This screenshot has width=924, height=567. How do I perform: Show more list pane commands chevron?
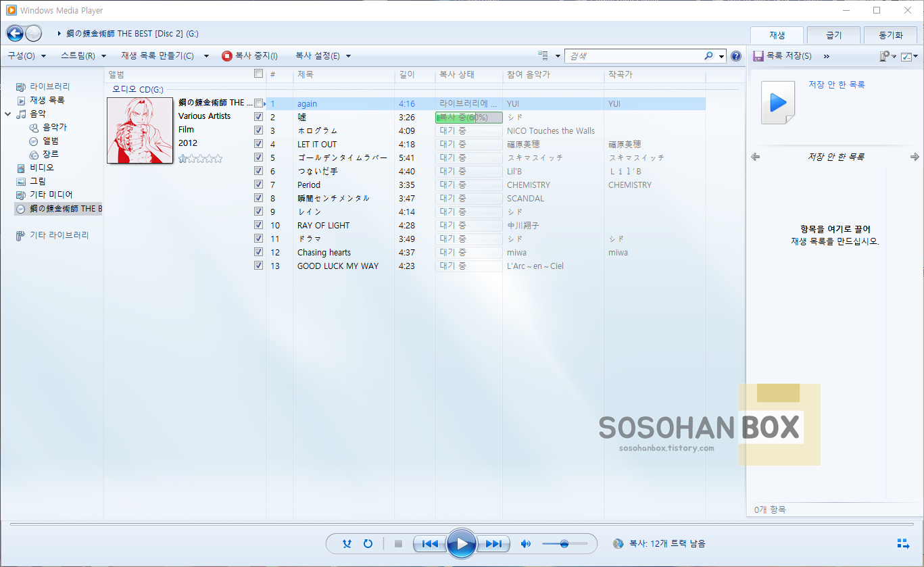827,56
